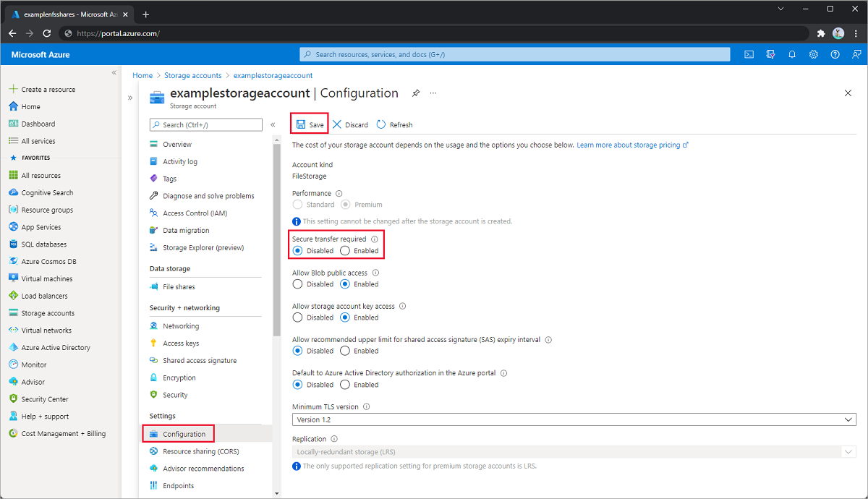Image resolution: width=868 pixels, height=499 pixels.
Task: Click info icon beside Secure transfer required
Action: [375, 239]
